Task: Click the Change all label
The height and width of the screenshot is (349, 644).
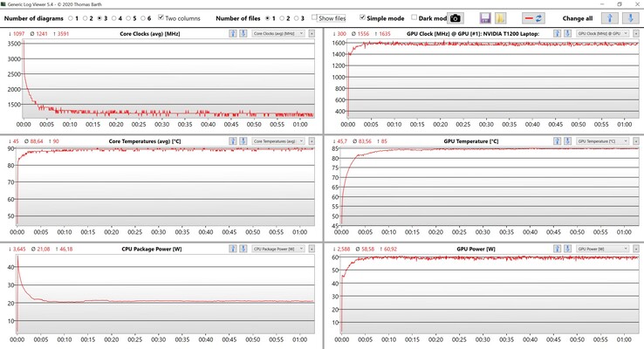Action: (578, 18)
